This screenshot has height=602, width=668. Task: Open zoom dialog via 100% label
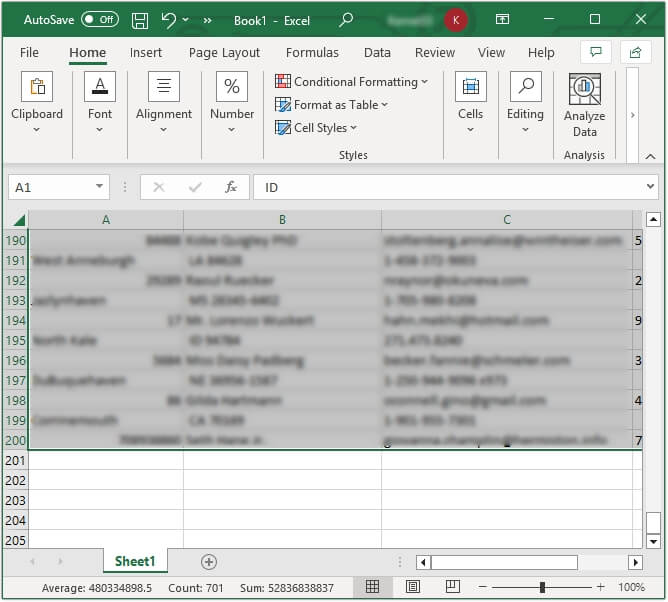pos(631,587)
